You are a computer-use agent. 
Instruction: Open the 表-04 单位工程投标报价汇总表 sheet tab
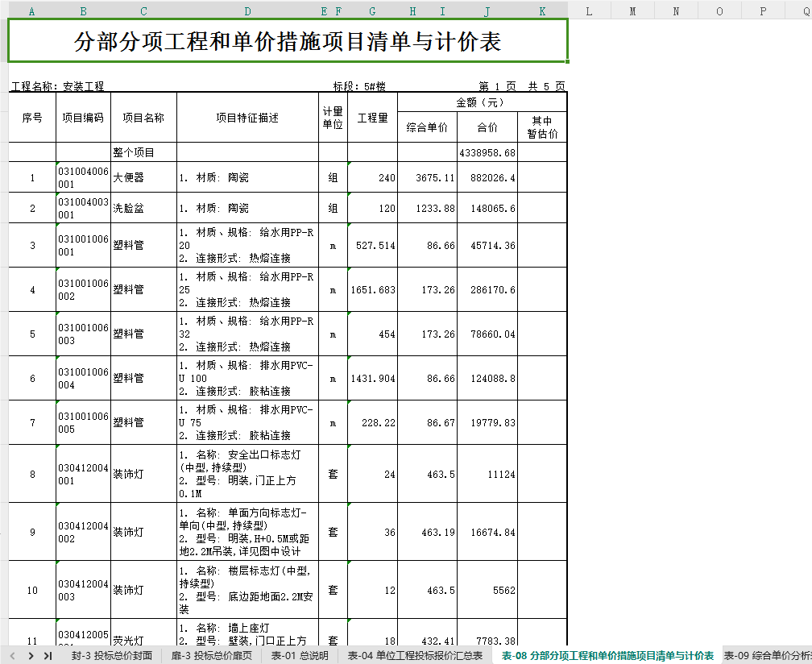click(415, 656)
